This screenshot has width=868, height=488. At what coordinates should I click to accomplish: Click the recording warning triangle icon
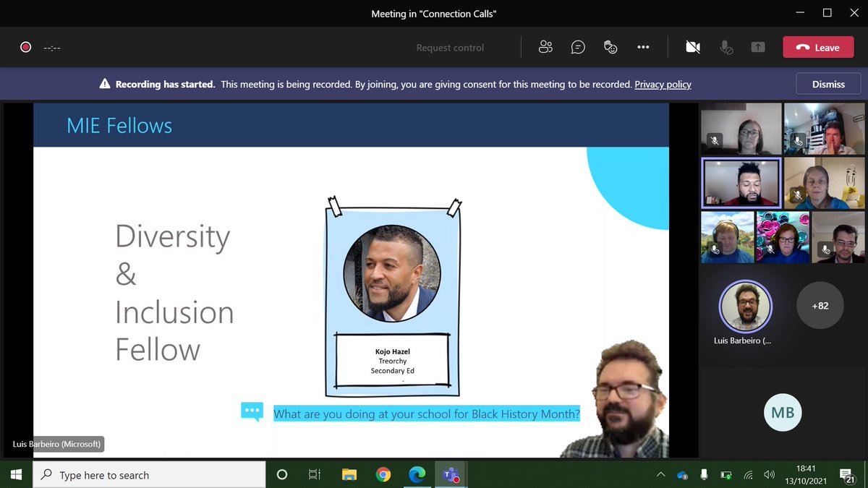tap(105, 85)
